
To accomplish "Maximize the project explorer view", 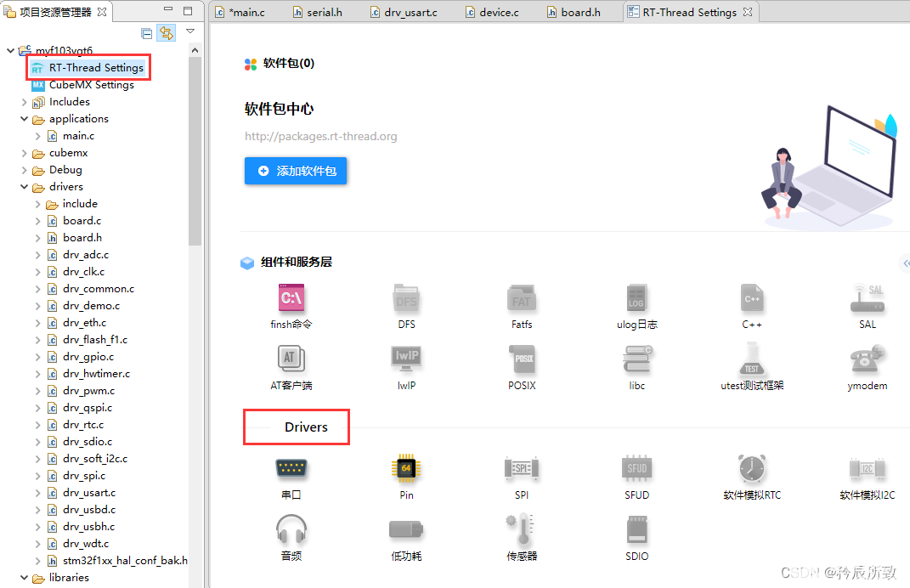I will click(188, 10).
